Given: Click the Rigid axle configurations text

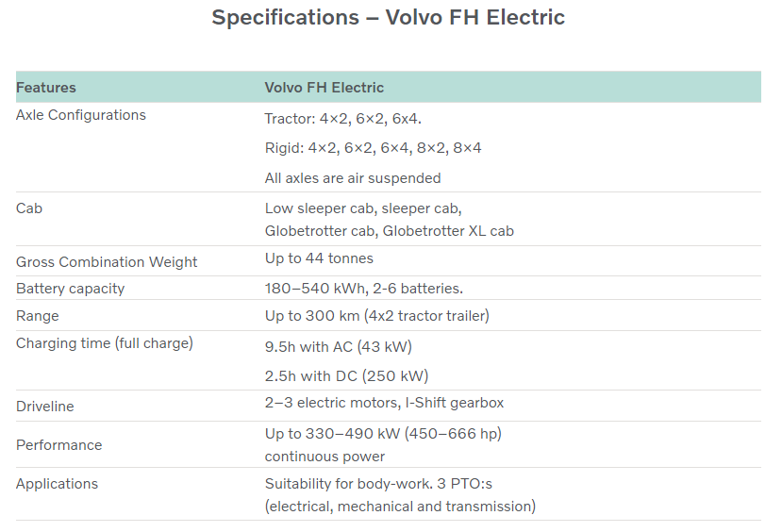Looking at the screenshot, I should pos(373,148).
